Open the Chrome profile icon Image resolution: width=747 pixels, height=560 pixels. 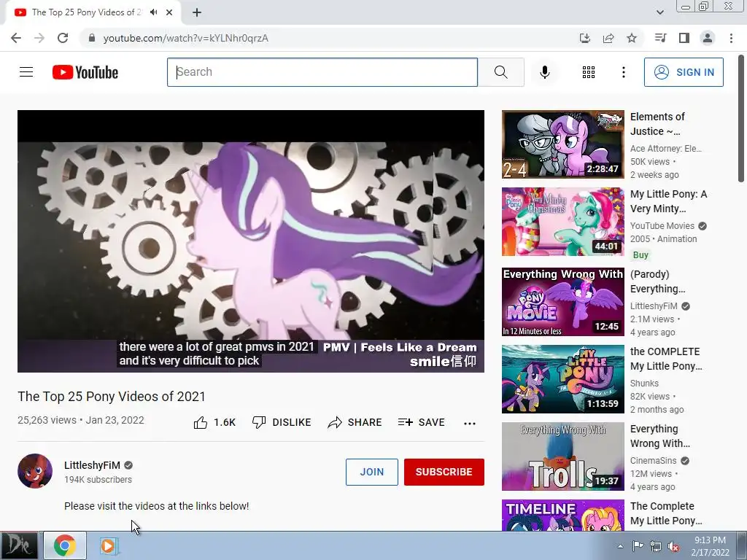[708, 38]
